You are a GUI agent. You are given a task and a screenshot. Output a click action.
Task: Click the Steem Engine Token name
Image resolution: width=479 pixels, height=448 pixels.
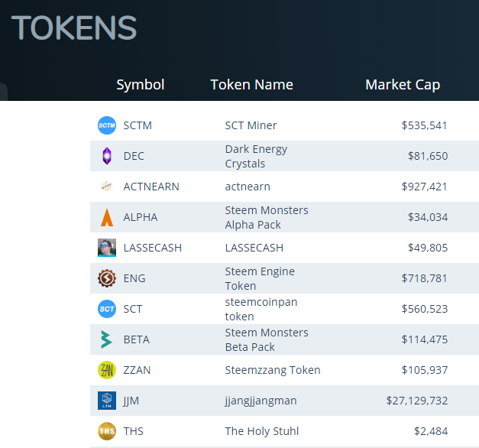click(x=260, y=278)
